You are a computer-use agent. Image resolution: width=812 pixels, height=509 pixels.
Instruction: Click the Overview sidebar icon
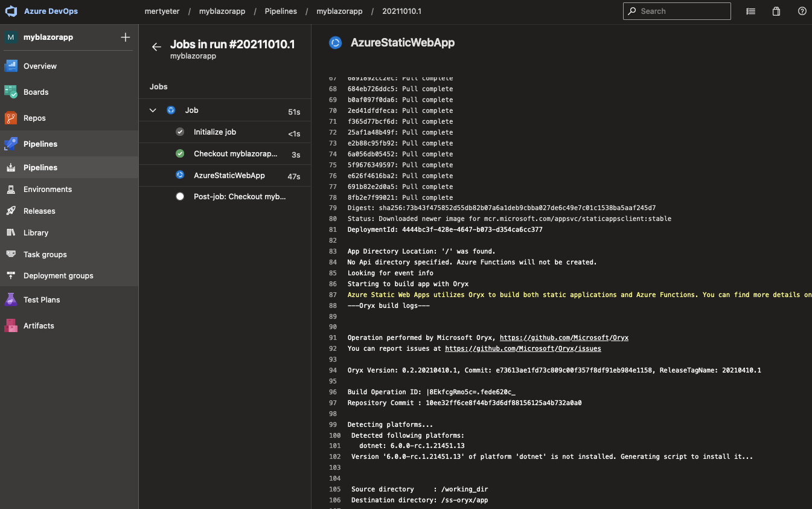(x=11, y=66)
